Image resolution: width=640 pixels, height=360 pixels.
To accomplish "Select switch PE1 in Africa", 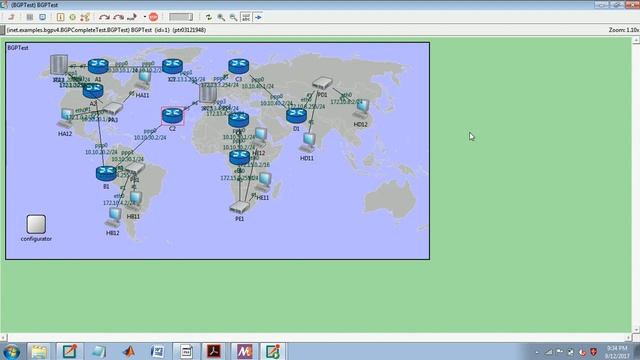I will pos(239,207).
